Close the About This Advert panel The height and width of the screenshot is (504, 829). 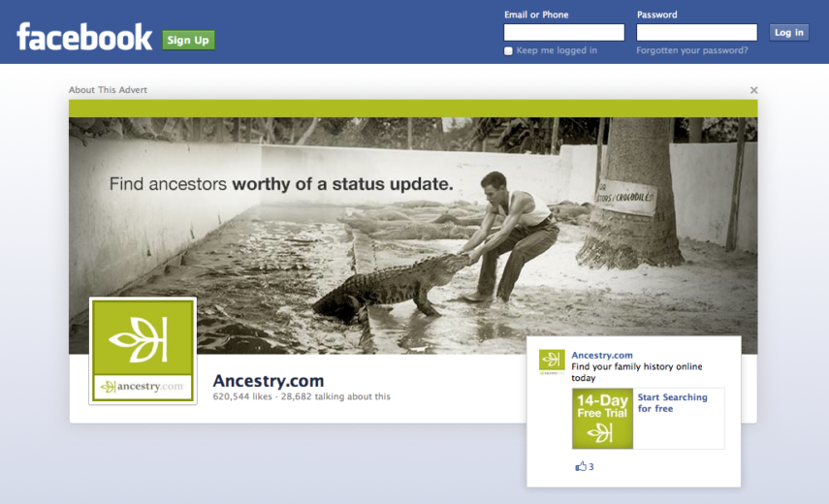point(753,90)
